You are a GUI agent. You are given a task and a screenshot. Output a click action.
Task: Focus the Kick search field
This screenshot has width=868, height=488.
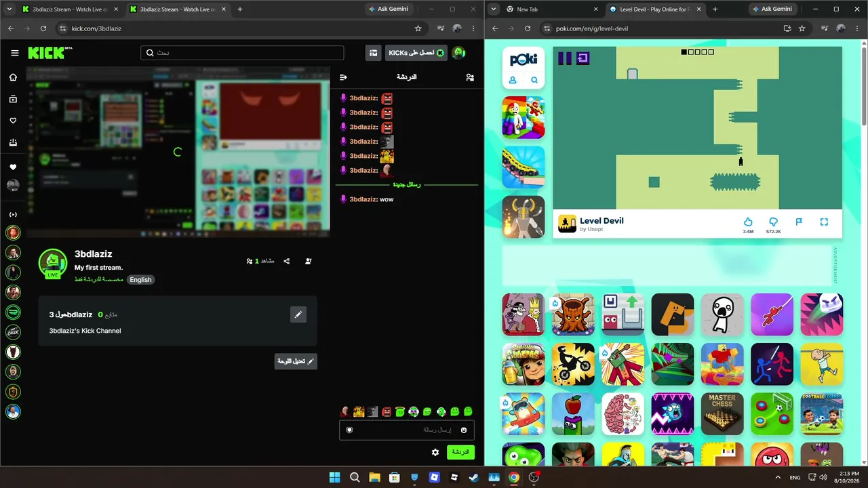(242, 53)
